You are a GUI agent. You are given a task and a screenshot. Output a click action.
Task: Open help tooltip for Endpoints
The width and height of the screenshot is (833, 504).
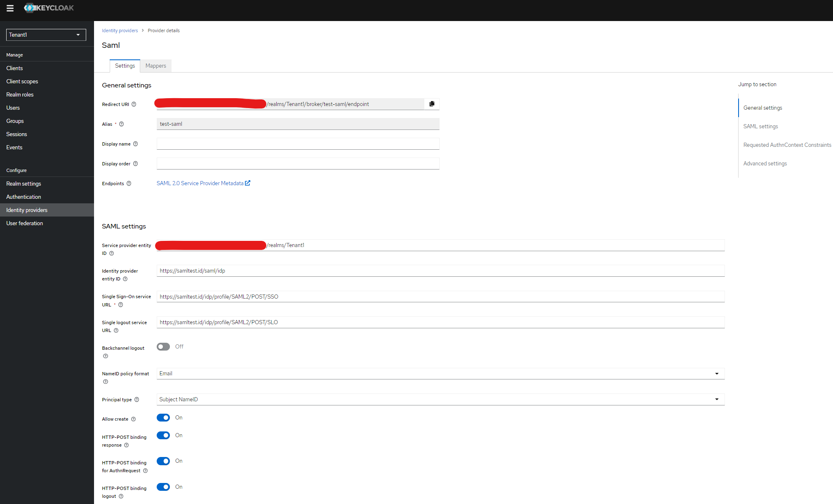point(129,183)
